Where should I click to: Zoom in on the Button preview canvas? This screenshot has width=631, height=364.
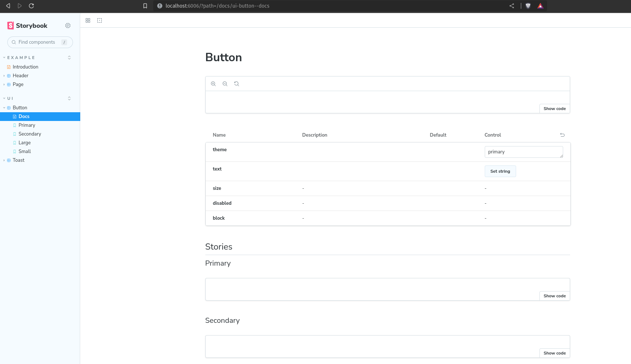pos(213,83)
